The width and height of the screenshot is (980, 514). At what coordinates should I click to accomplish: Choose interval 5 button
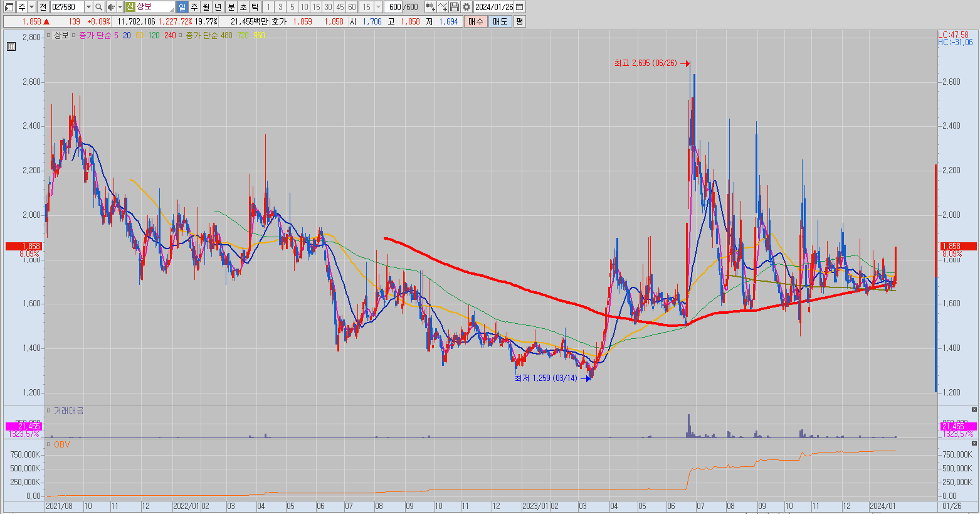pos(292,7)
